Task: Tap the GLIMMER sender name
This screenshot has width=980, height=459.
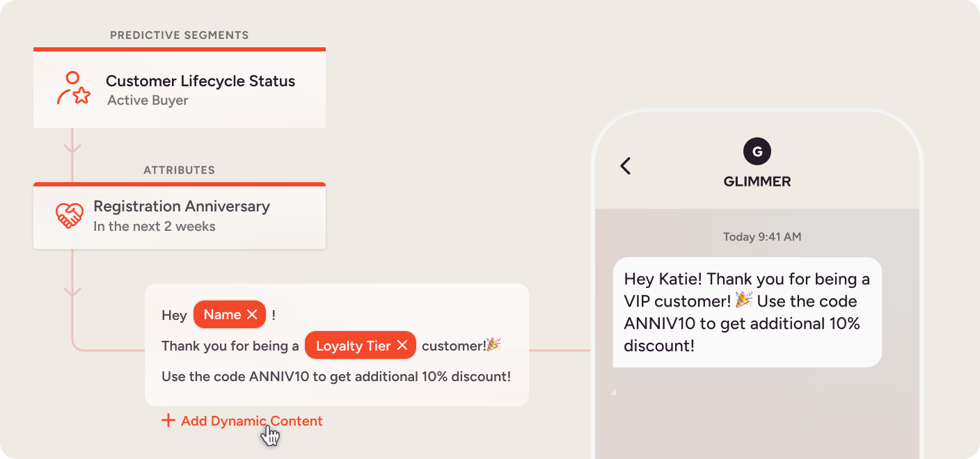Action: click(757, 182)
